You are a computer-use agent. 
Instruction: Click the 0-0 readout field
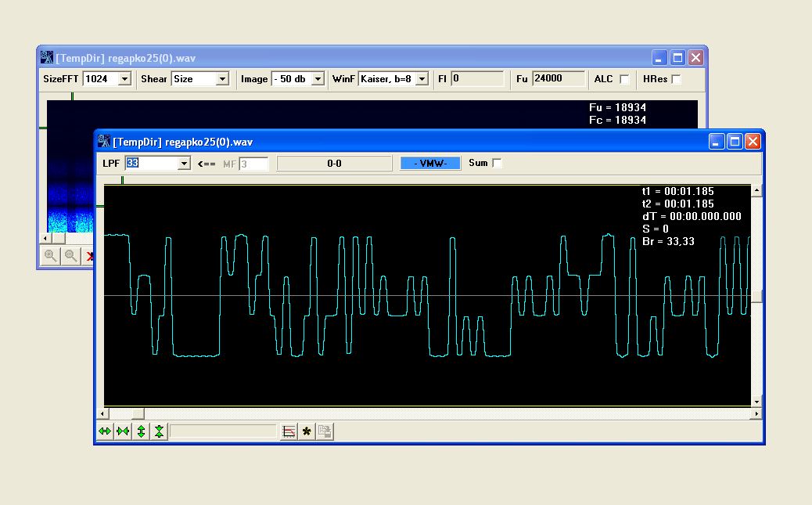pos(335,164)
